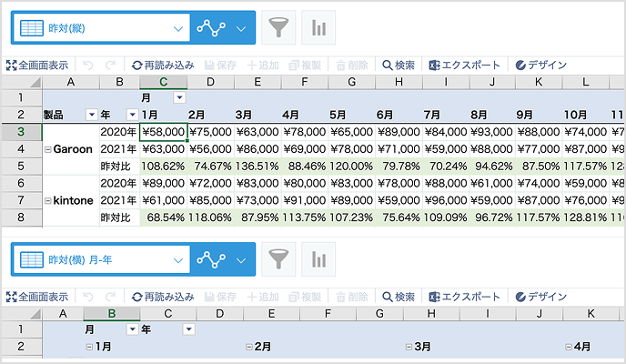Collapse the 2月 column group in bottom grid

pyautogui.click(x=248, y=348)
